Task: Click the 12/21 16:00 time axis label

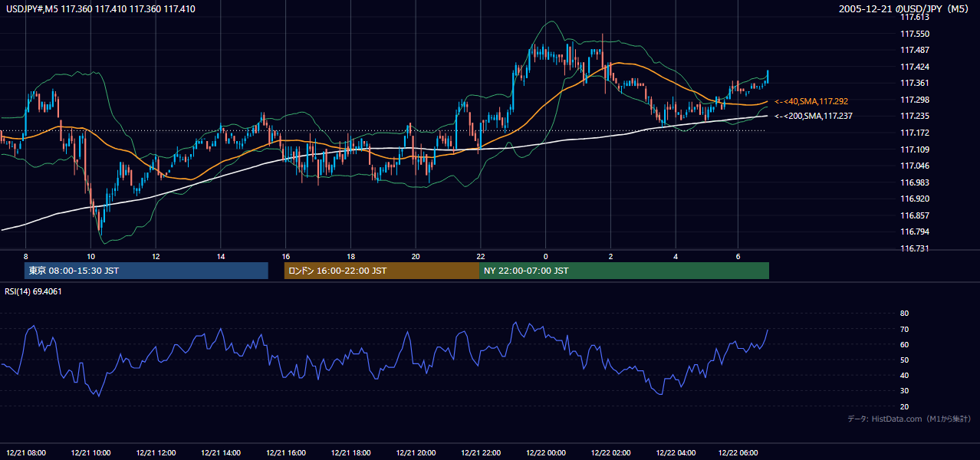Action: tap(285, 452)
